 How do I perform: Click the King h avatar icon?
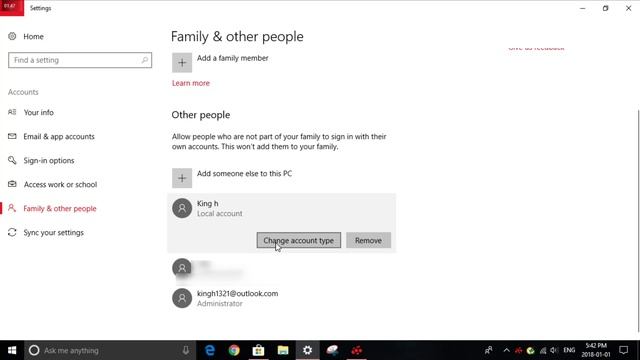(x=182, y=208)
